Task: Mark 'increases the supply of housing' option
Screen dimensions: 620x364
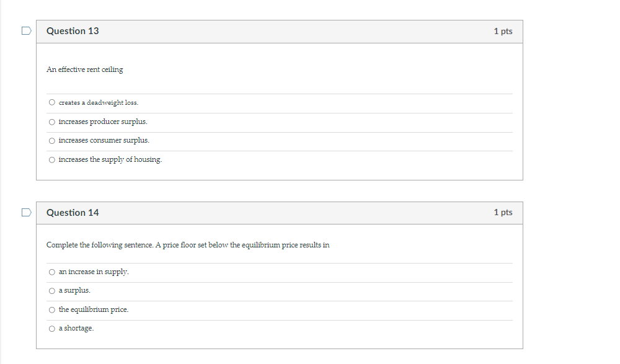Action: point(52,160)
